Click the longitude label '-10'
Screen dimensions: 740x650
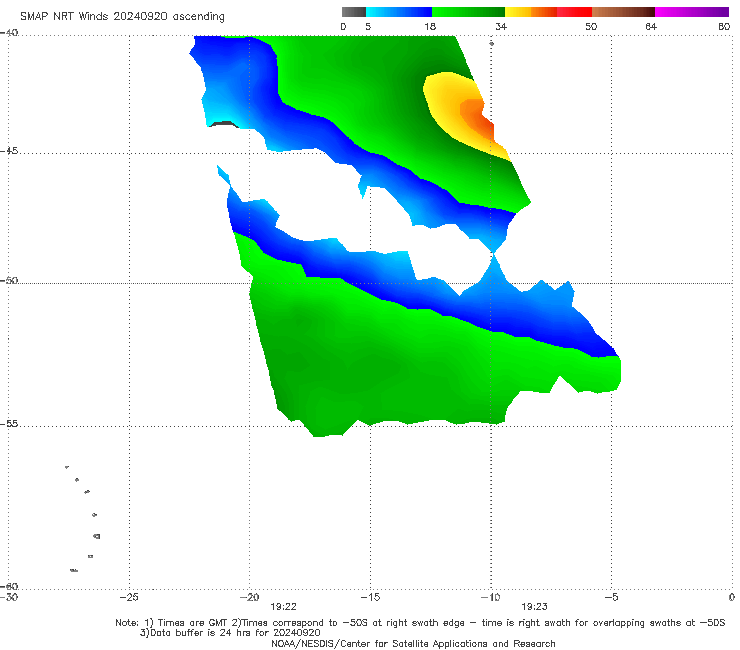(490, 597)
